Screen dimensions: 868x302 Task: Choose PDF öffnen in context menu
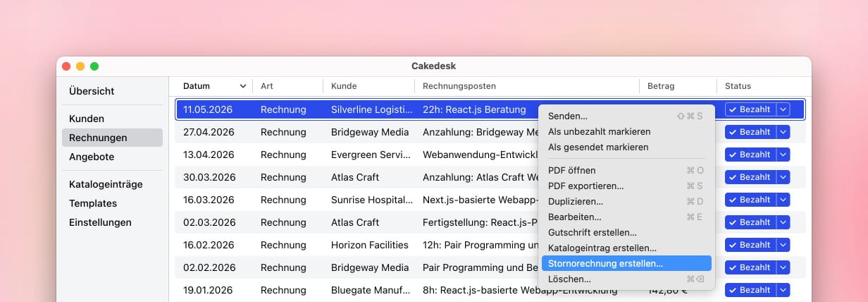(626, 170)
